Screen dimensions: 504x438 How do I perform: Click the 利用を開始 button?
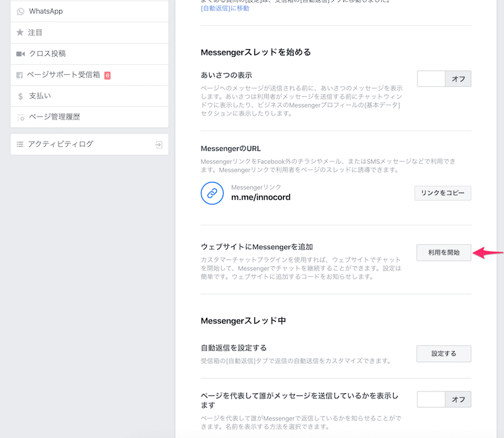click(444, 252)
